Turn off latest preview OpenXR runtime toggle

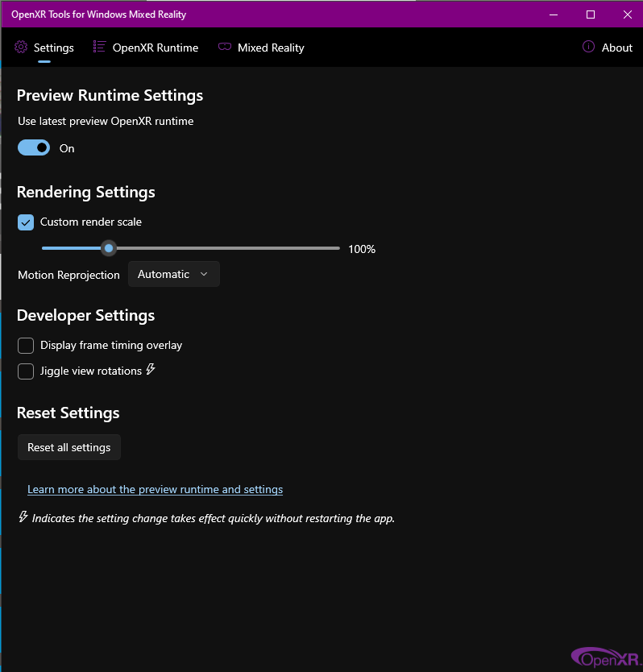pos(34,148)
